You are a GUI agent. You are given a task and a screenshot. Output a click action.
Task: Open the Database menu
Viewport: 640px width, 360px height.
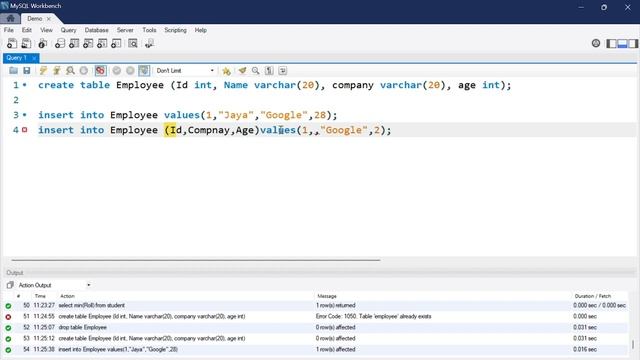[x=96, y=30]
